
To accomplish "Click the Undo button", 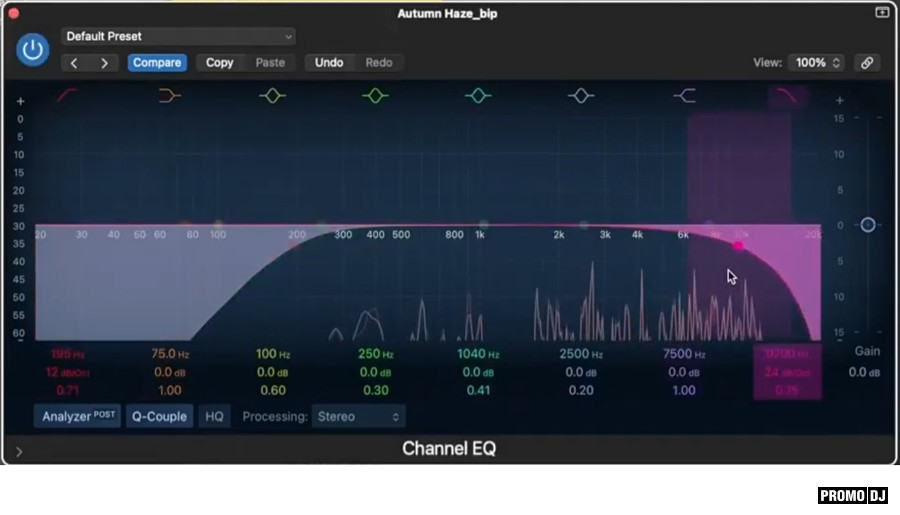I will (329, 62).
